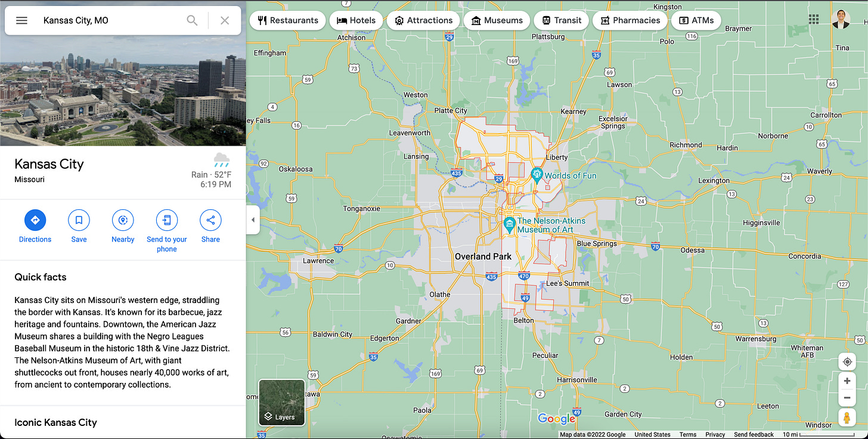Open the Google apps grid
This screenshot has height=439, width=868.
[x=814, y=19]
